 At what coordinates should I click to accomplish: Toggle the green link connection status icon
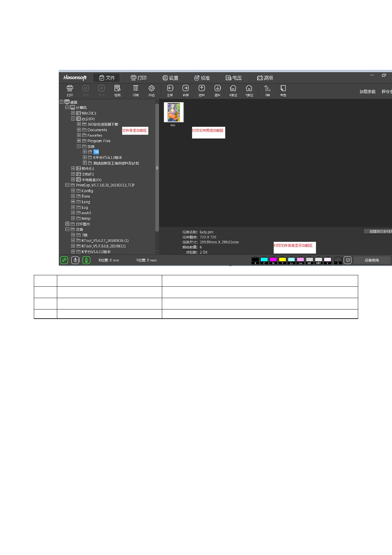click(64, 260)
